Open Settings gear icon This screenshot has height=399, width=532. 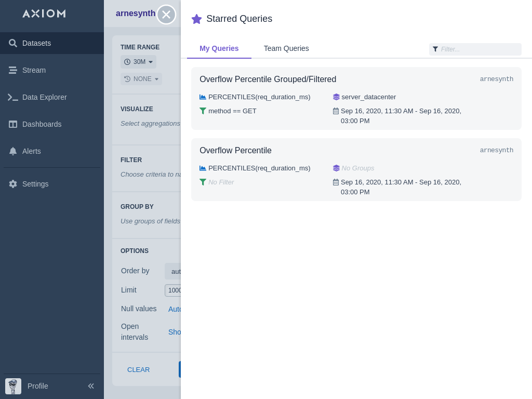(x=13, y=184)
